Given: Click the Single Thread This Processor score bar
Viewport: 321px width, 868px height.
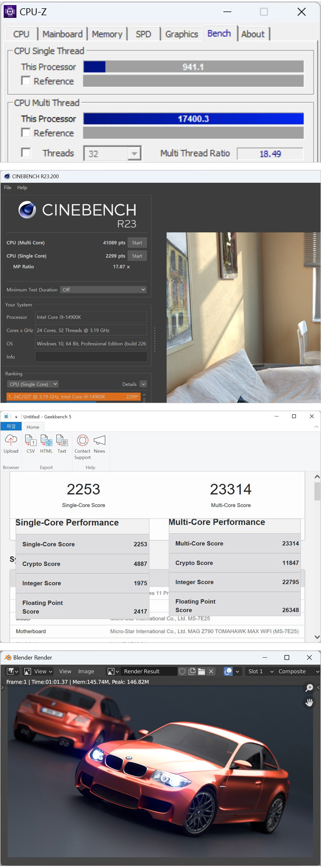Looking at the screenshot, I should pos(194,67).
